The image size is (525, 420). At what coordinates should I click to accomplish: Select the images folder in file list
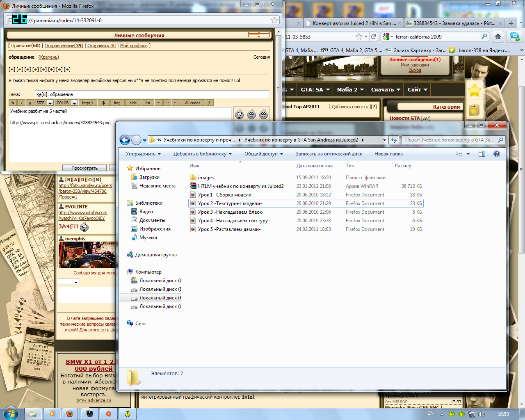click(206, 178)
